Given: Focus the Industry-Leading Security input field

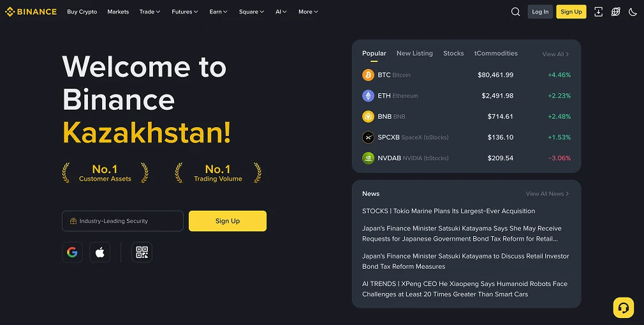Looking at the screenshot, I should (x=122, y=221).
